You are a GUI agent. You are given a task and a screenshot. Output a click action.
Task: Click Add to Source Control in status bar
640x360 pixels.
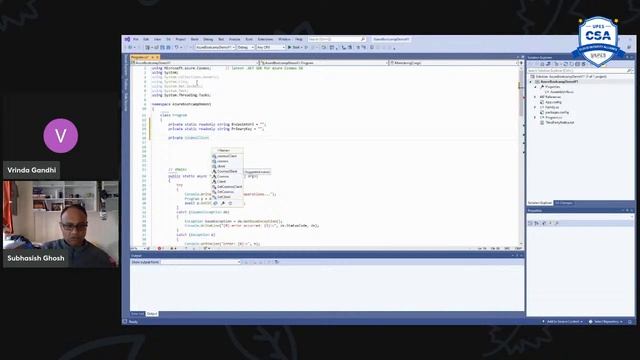[x=562, y=322]
